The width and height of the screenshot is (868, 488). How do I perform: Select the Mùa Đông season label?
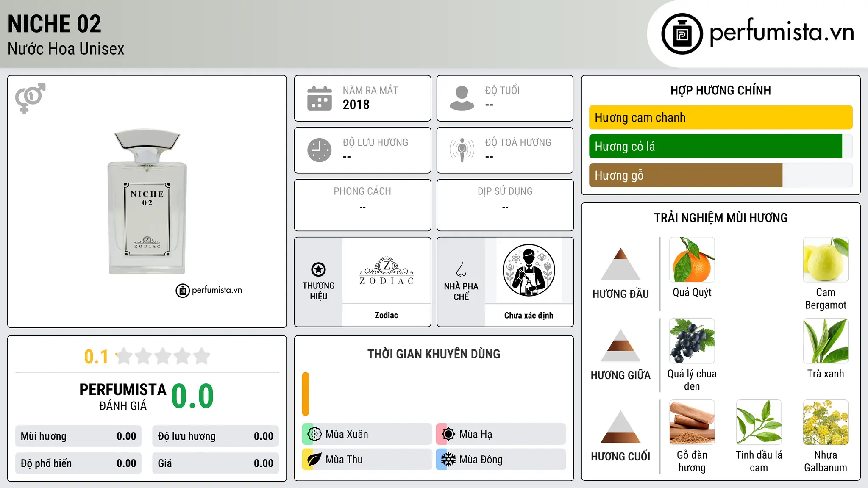pyautogui.click(x=481, y=460)
